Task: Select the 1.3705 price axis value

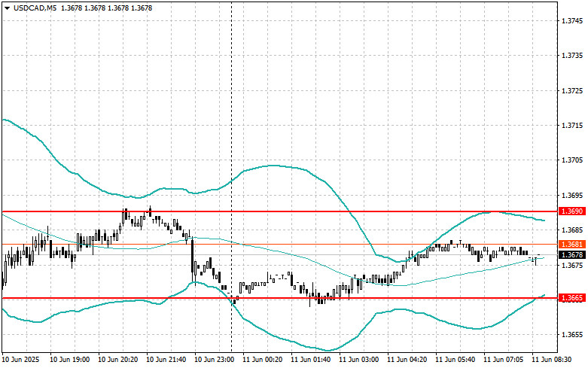Action: point(572,160)
